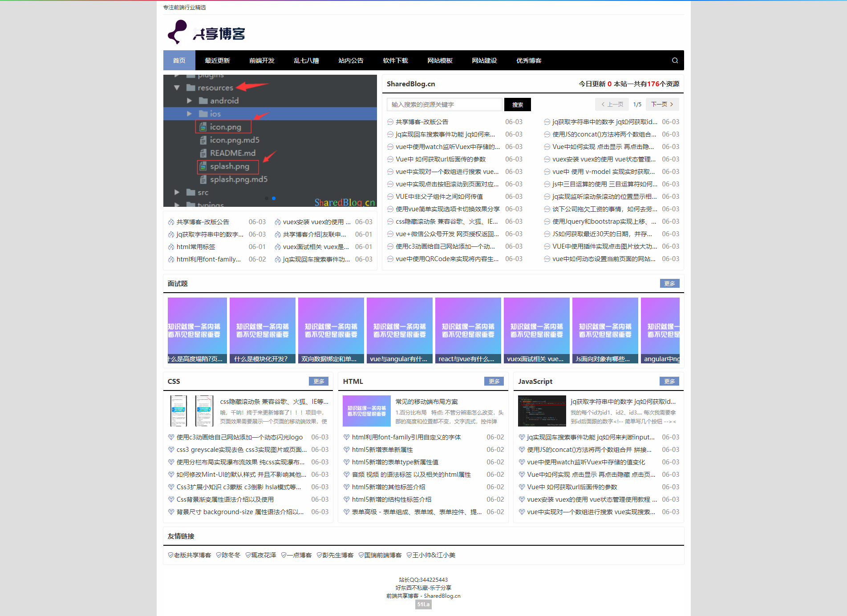Screen dimensions: 847x616
Task: Click fire icon beside vuex安装 vuex的使用 under slider
Action: [x=278, y=222]
